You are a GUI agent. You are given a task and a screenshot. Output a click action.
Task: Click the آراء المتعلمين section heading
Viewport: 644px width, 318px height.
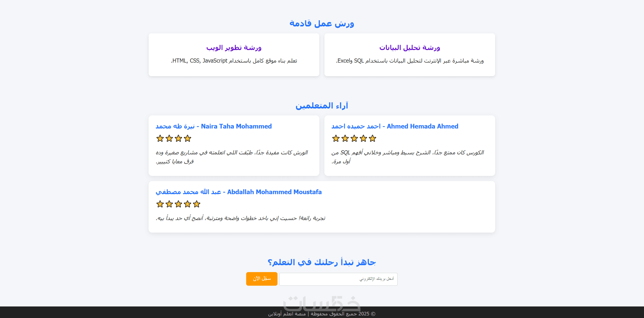(x=322, y=106)
